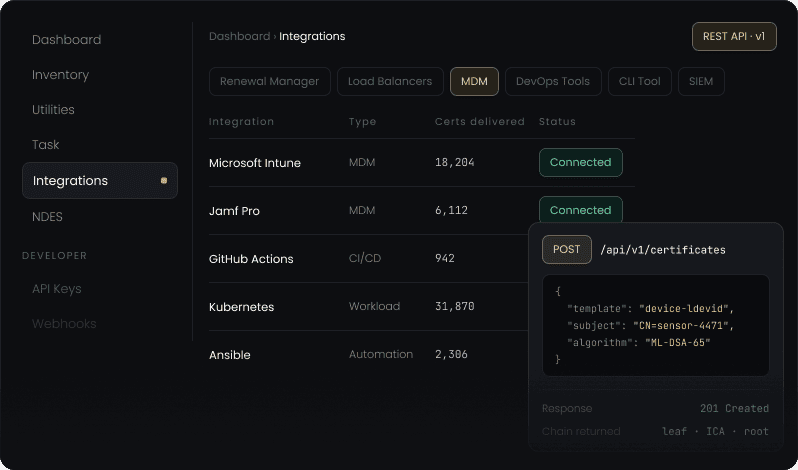Screen dimensions: 798x470
Task: Open the Utilities sidebar item
Action: point(53,110)
